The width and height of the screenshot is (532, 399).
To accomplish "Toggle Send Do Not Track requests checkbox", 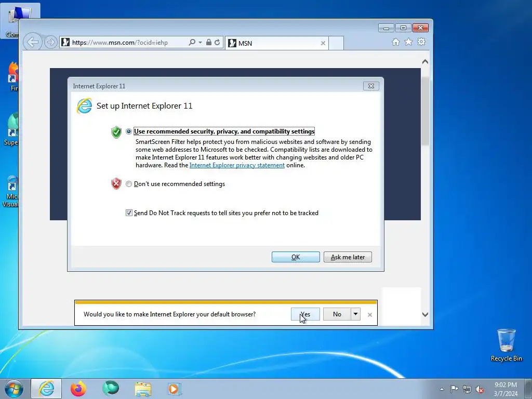I will 129,212.
